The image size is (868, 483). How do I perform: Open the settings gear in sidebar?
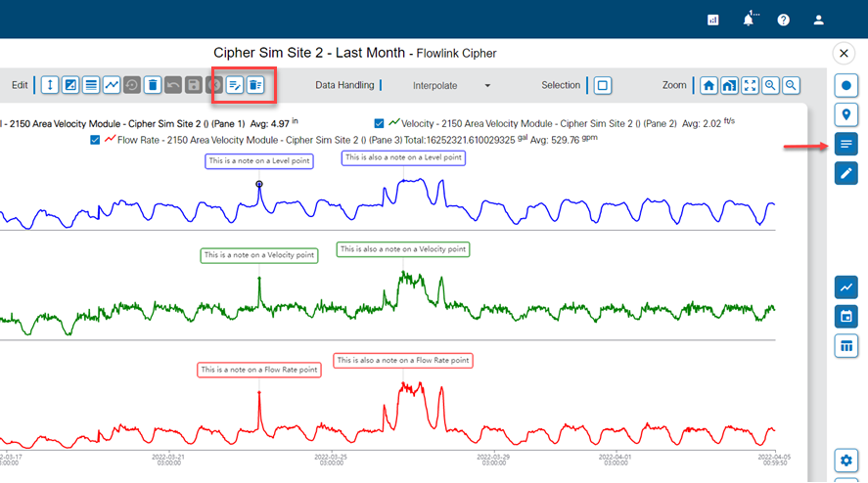pos(846,461)
